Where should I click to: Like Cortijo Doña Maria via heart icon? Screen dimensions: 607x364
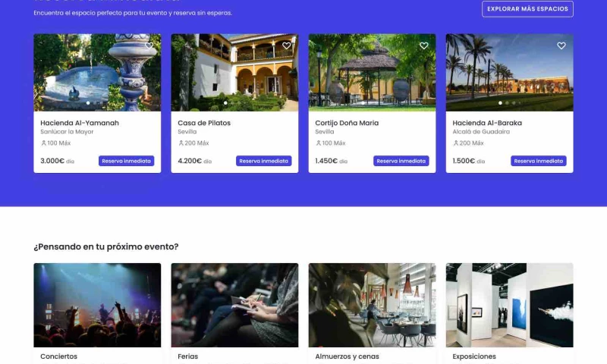tap(424, 45)
